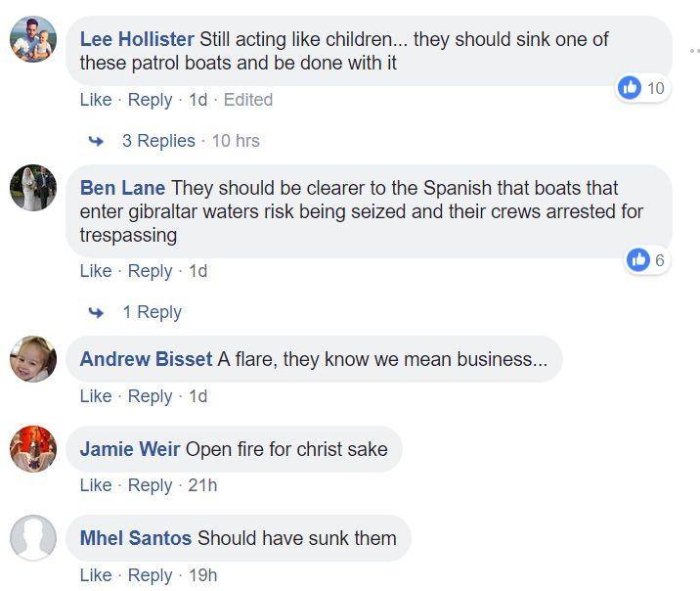Open Lee Hollister's profile picture
The height and width of the screenshot is (591, 700).
pos(33,40)
